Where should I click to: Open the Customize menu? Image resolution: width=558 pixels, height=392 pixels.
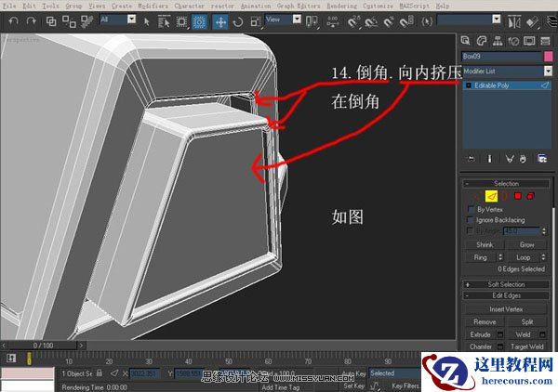[378, 6]
